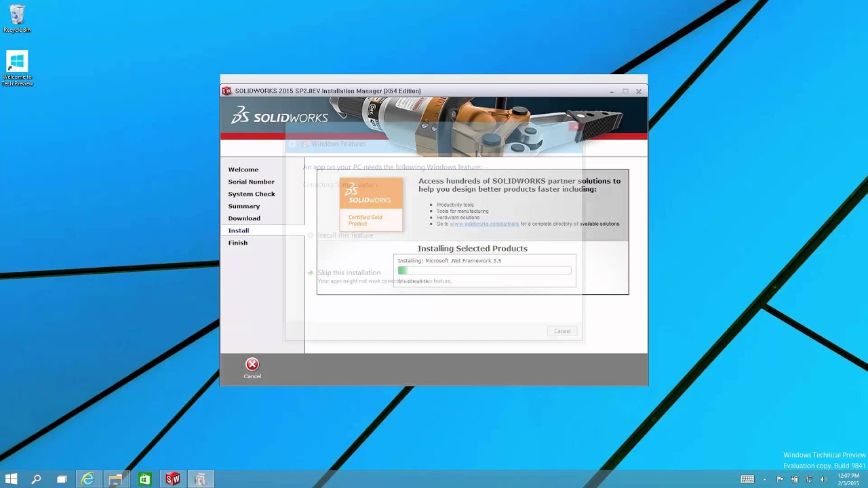
Task: Select the Finish step
Action: 238,243
